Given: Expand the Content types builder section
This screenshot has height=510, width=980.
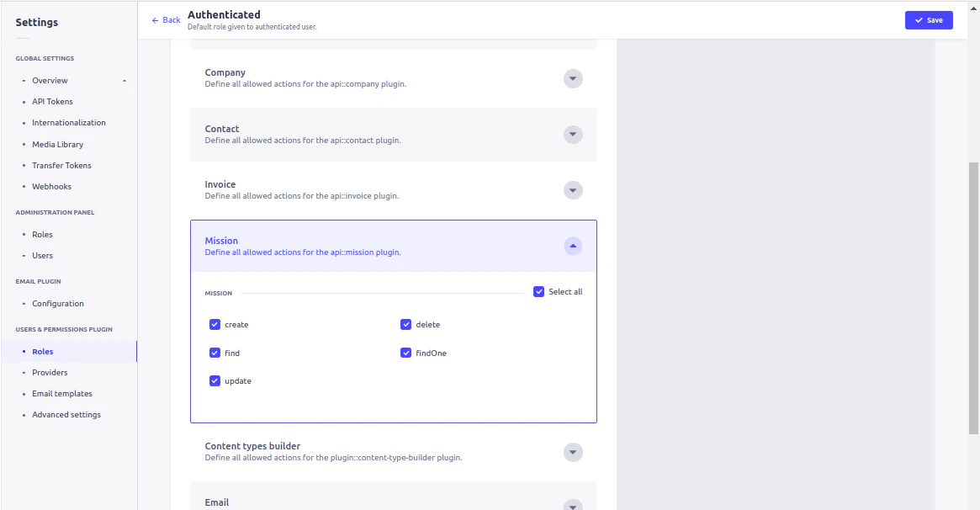Looking at the screenshot, I should [x=573, y=452].
